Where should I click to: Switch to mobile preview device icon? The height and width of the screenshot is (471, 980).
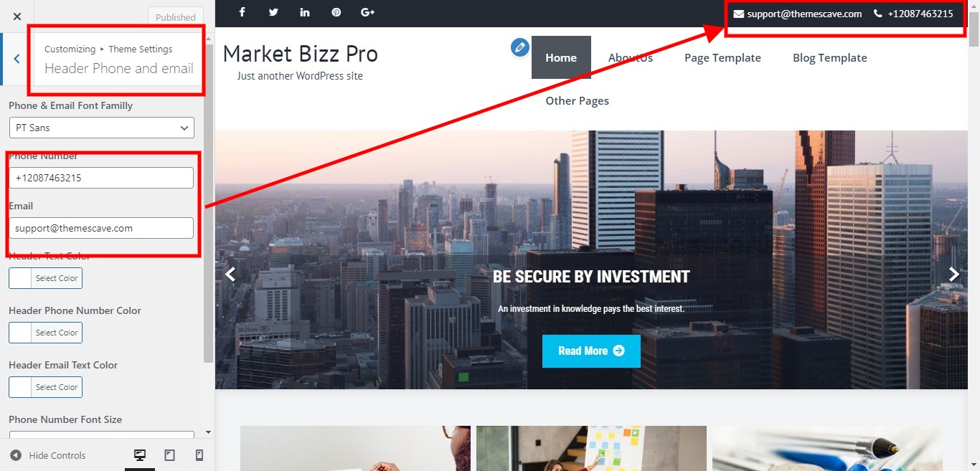click(x=199, y=455)
